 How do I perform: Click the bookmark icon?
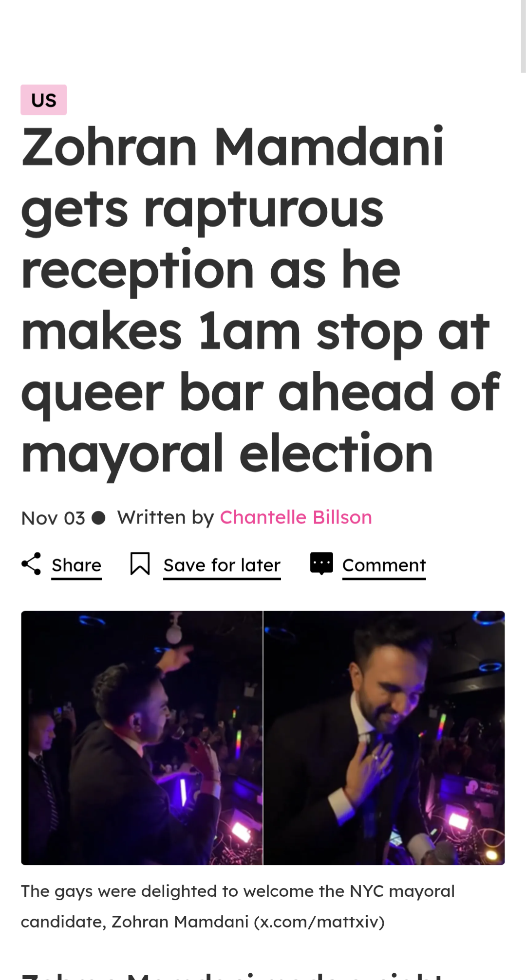pyautogui.click(x=140, y=564)
